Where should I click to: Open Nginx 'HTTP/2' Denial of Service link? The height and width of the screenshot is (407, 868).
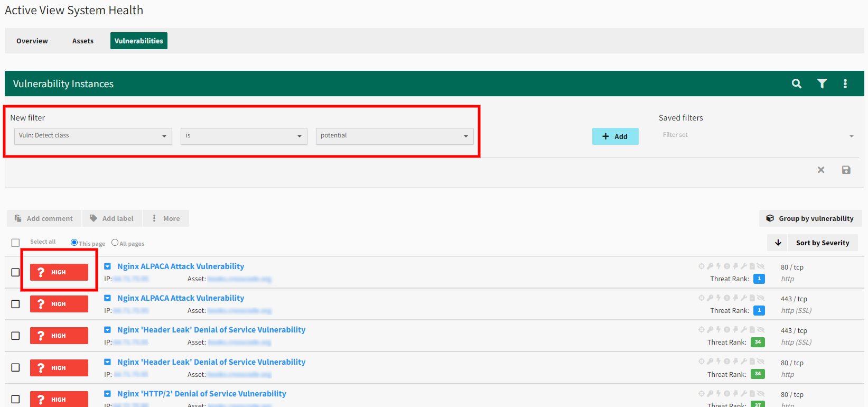tap(201, 394)
